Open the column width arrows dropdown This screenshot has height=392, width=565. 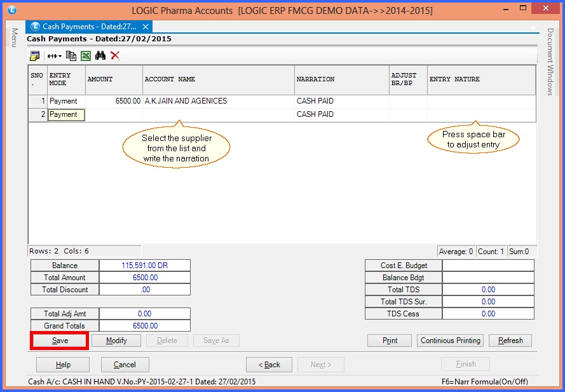pos(54,56)
